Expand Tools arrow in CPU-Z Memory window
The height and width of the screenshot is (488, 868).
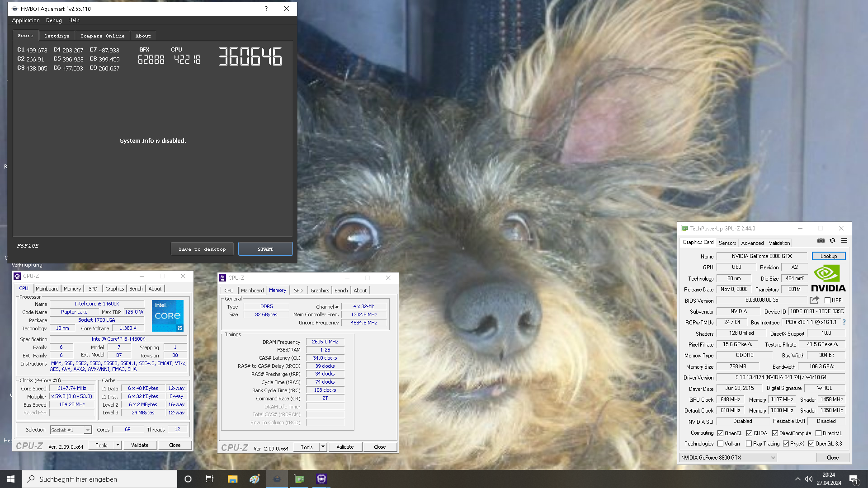[x=323, y=447]
